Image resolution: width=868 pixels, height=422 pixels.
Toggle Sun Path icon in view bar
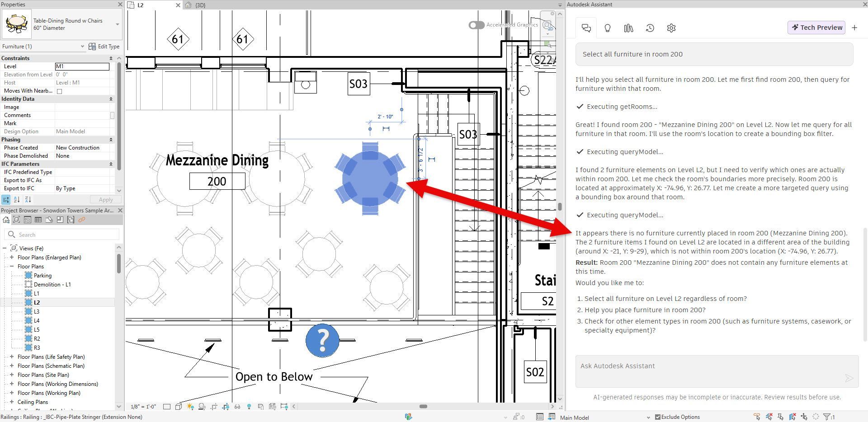190,407
